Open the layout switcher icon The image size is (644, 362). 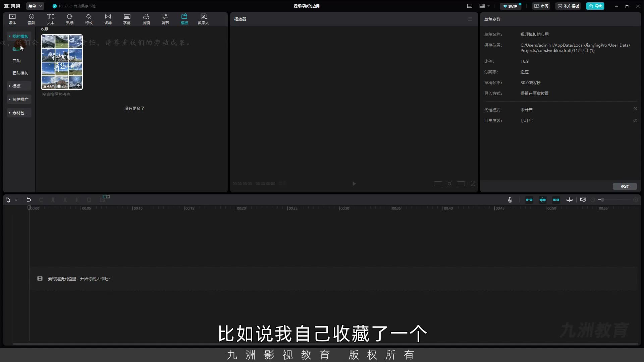pyautogui.click(x=482, y=6)
